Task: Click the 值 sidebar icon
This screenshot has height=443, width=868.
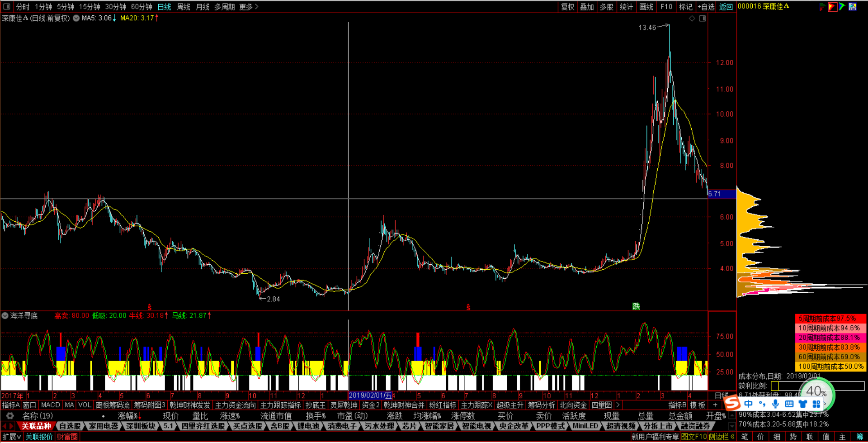Action: click(826, 437)
